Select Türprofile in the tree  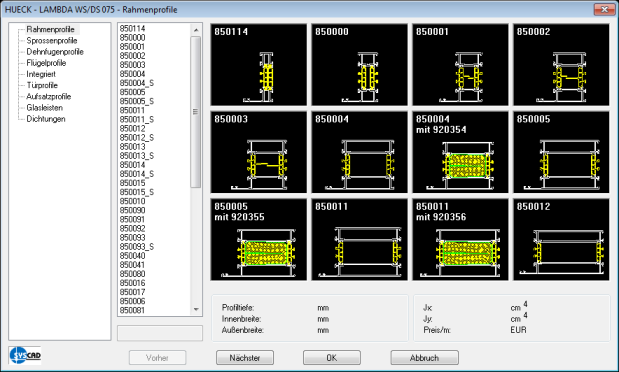(x=42, y=85)
